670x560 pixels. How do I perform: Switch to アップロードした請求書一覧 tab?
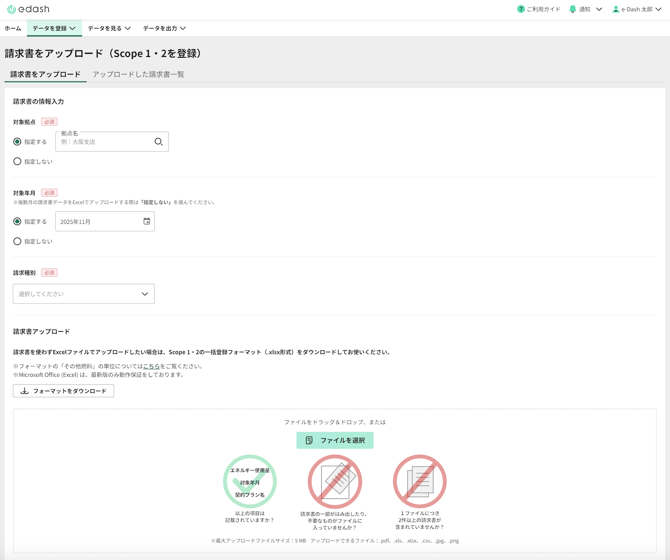(138, 74)
